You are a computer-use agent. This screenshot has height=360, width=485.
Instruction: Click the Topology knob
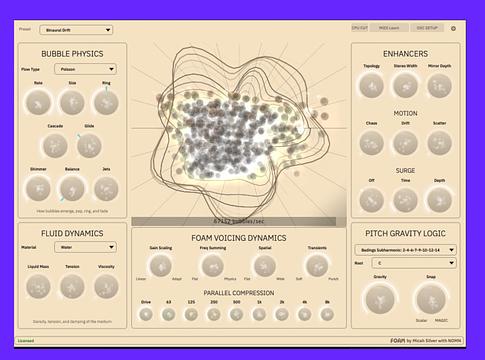click(371, 86)
